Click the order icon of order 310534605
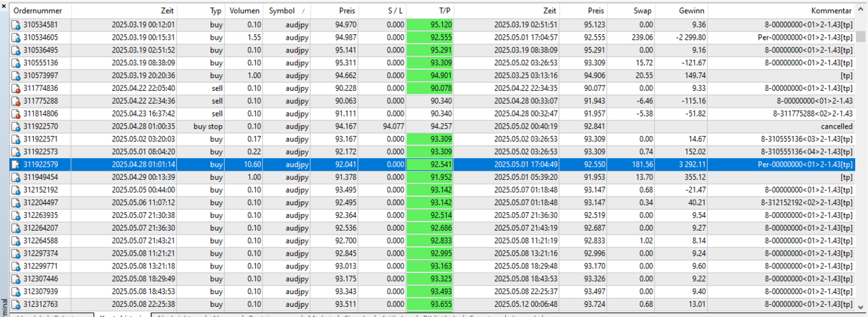This screenshot has height=317, width=868. click(16, 38)
